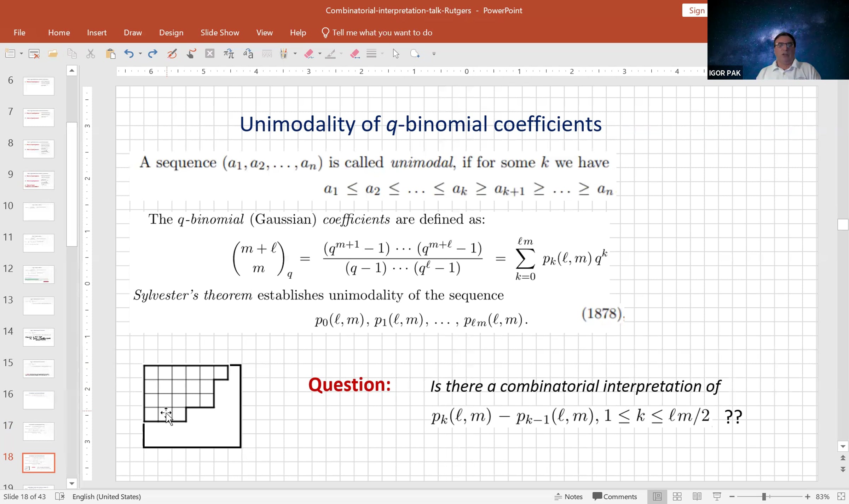The height and width of the screenshot is (504, 849).
Task: Select slide 12 thumbnail
Action: tap(39, 274)
